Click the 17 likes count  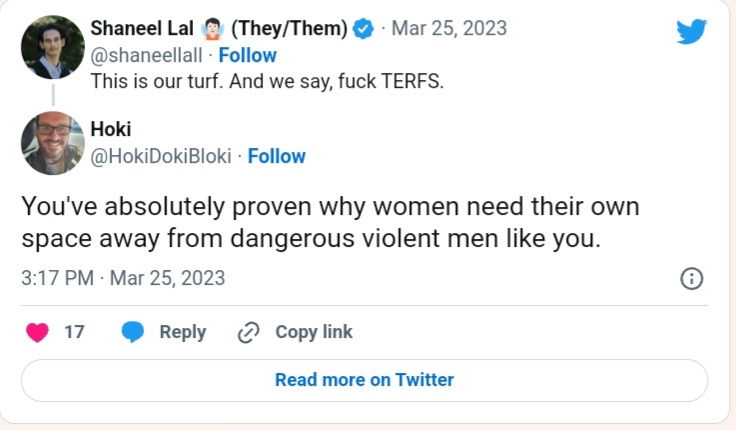click(74, 332)
